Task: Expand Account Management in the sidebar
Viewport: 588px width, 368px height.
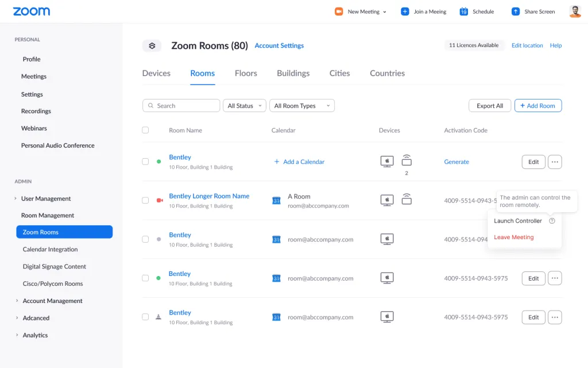Action: pyautogui.click(x=17, y=300)
